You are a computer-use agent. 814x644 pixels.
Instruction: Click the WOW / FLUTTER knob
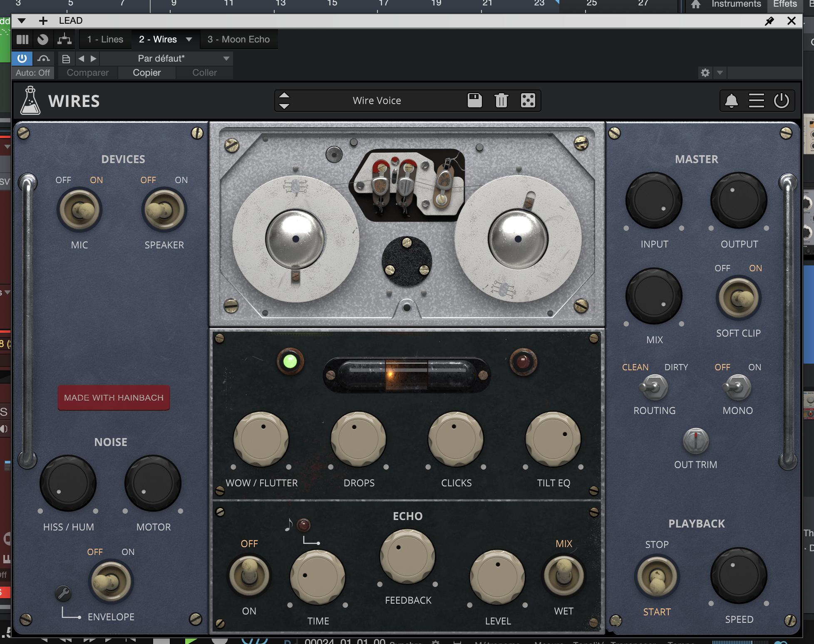pyautogui.click(x=261, y=439)
